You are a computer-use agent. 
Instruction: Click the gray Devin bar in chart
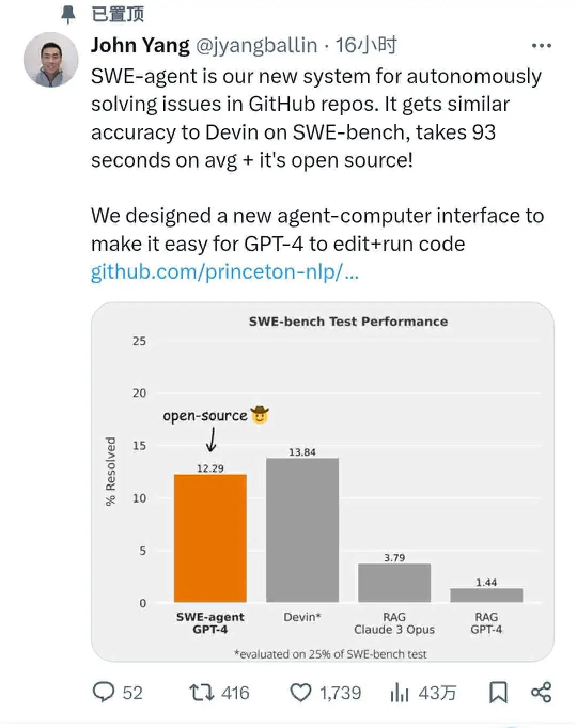pyautogui.click(x=302, y=530)
